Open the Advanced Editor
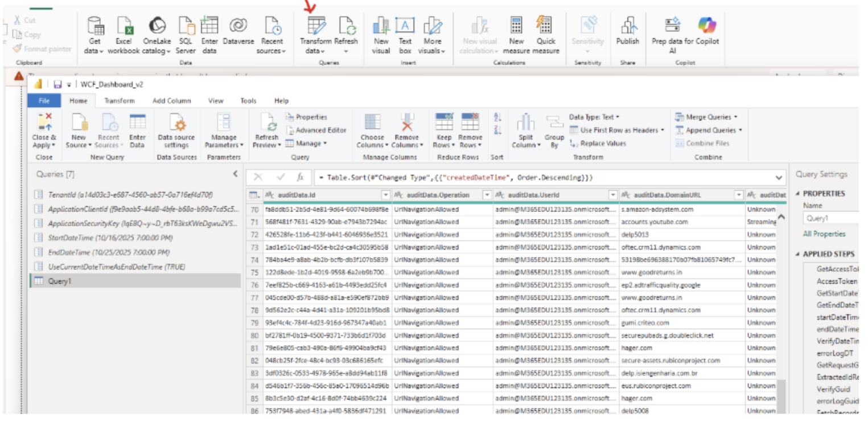Viewport: 868px width, 437px height. coord(322,130)
